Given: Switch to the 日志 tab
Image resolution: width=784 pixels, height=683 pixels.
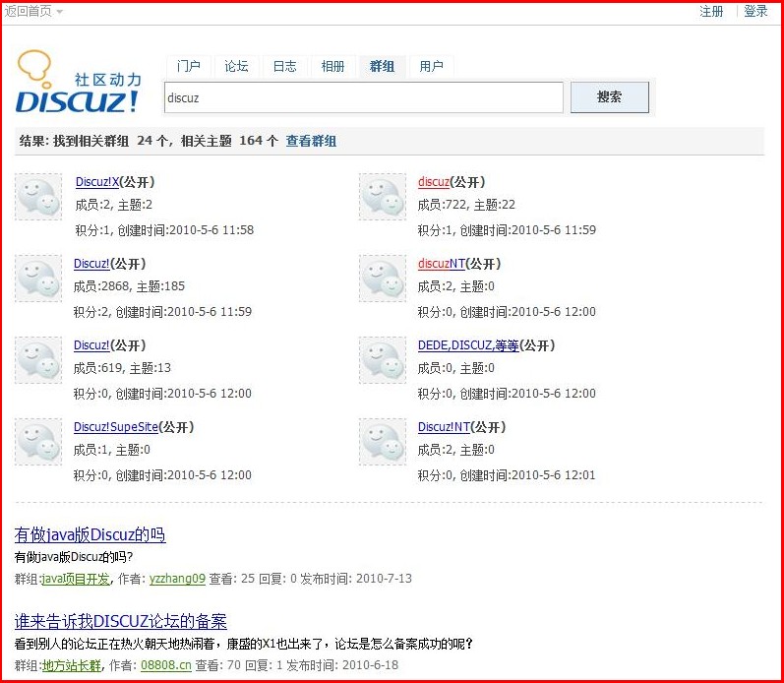Looking at the screenshot, I should [284, 66].
